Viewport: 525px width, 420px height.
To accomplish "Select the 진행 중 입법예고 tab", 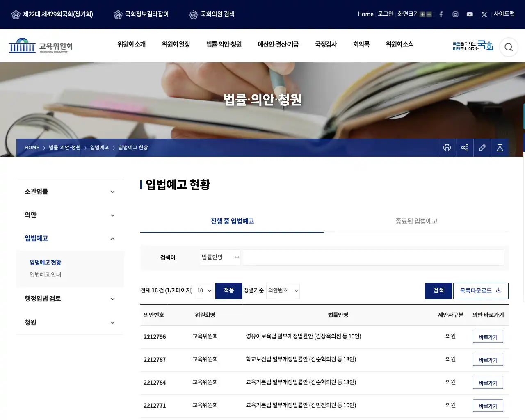I will click(232, 221).
